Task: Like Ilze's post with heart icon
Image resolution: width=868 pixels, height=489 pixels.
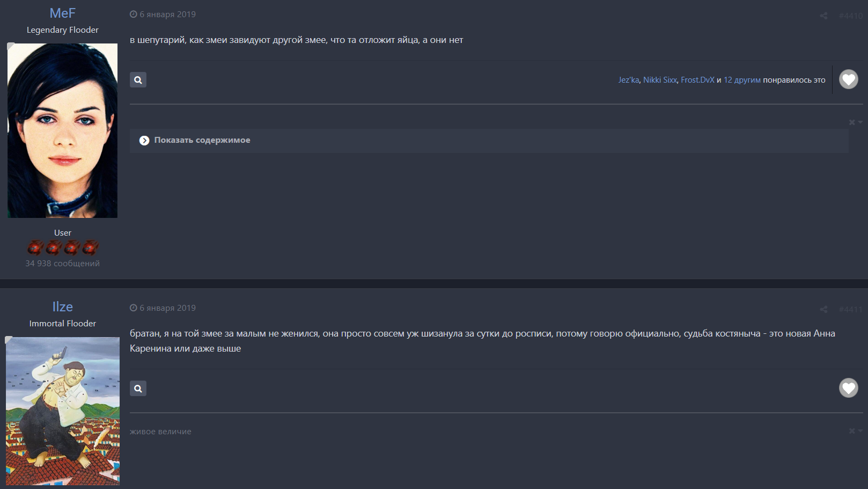Action: (848, 388)
